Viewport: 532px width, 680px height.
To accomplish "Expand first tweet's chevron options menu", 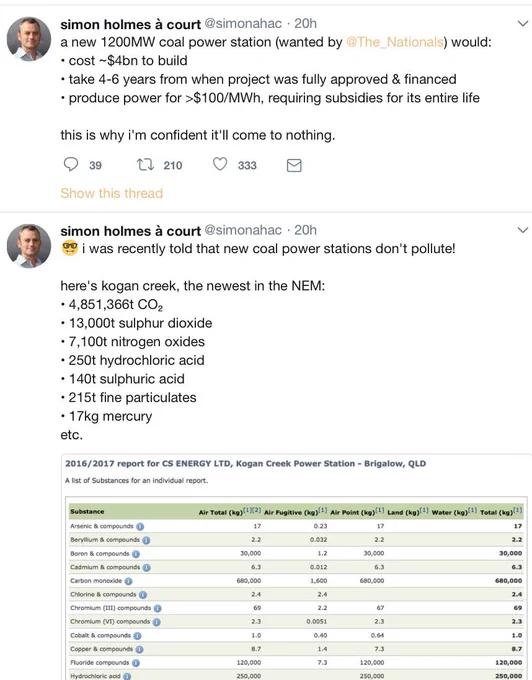I will [x=523, y=24].
